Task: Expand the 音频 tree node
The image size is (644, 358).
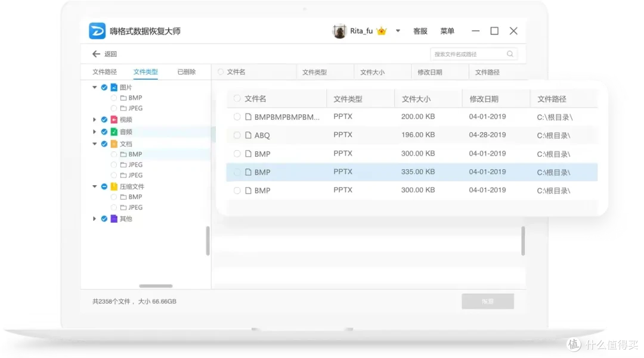Action: 94,132
